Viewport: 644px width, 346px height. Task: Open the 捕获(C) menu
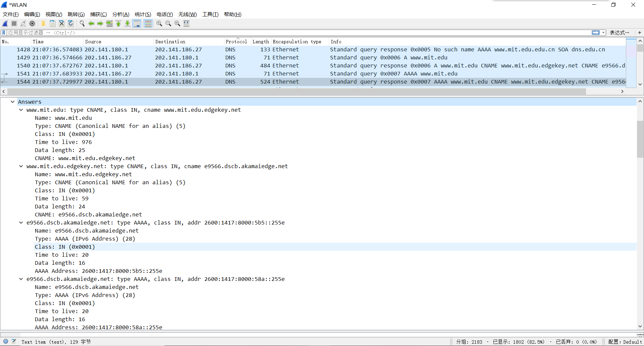[99, 14]
